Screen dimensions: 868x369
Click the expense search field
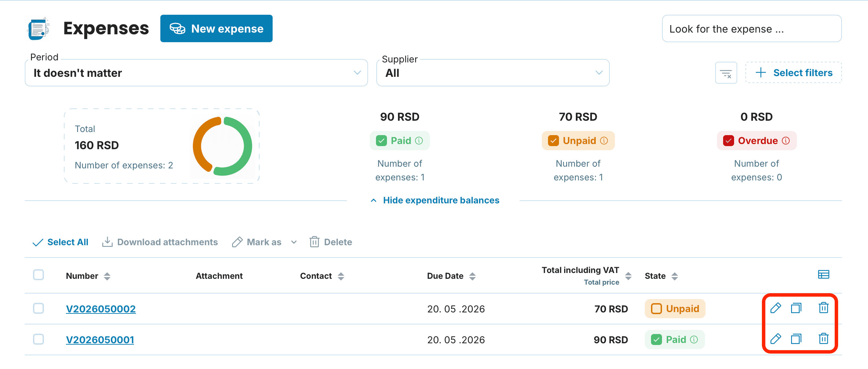tap(752, 28)
